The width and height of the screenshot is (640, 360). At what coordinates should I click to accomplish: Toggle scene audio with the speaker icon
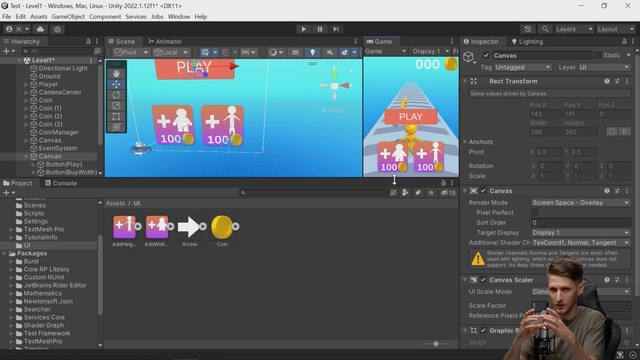[329, 52]
